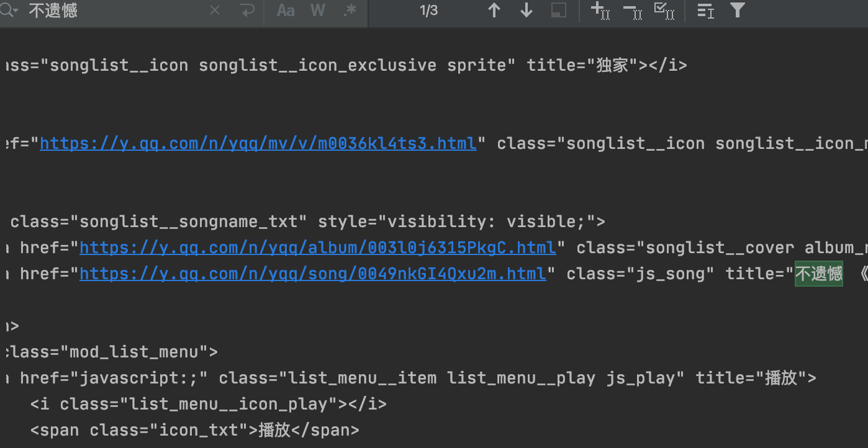Select All Occurrences with checkmark icon

(664, 10)
